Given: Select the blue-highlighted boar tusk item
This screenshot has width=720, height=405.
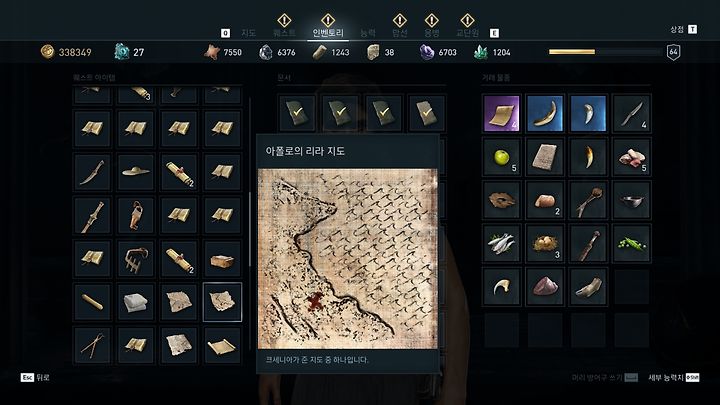Looking at the screenshot, I should 545,113.
